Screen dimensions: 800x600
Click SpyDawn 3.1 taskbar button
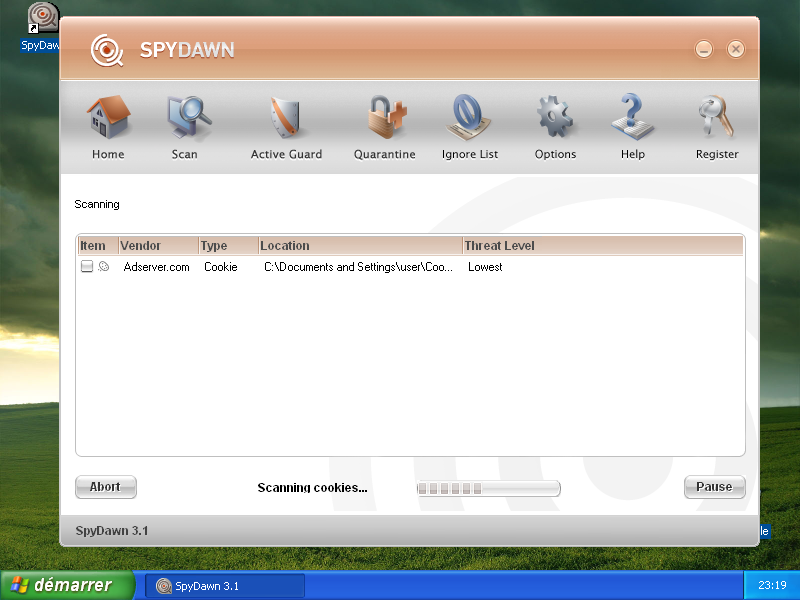225,586
